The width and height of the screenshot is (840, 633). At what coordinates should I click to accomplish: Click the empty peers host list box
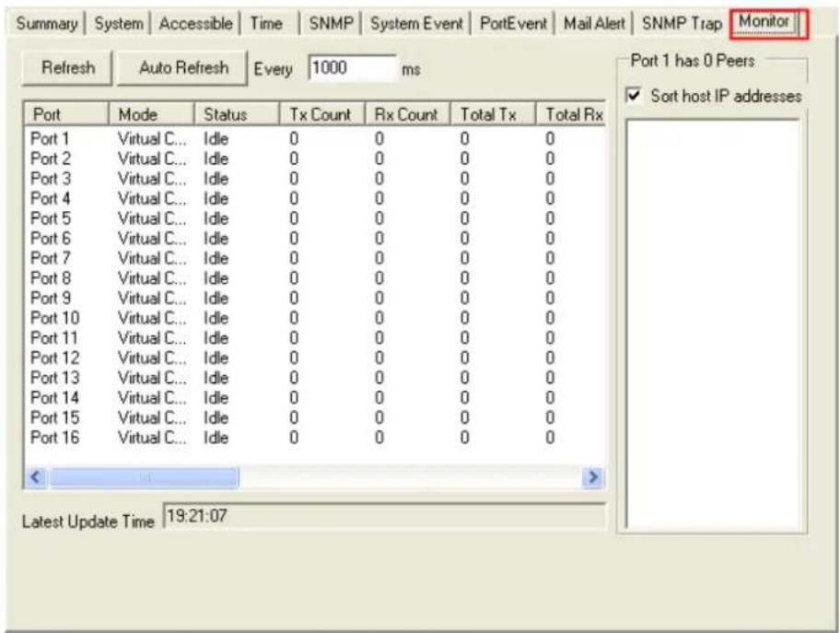coord(713,323)
